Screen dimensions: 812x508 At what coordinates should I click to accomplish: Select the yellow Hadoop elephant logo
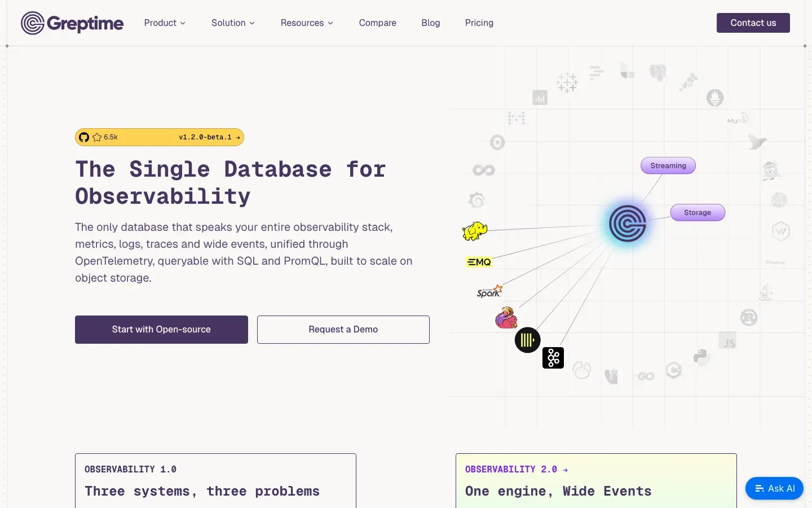[x=475, y=231]
